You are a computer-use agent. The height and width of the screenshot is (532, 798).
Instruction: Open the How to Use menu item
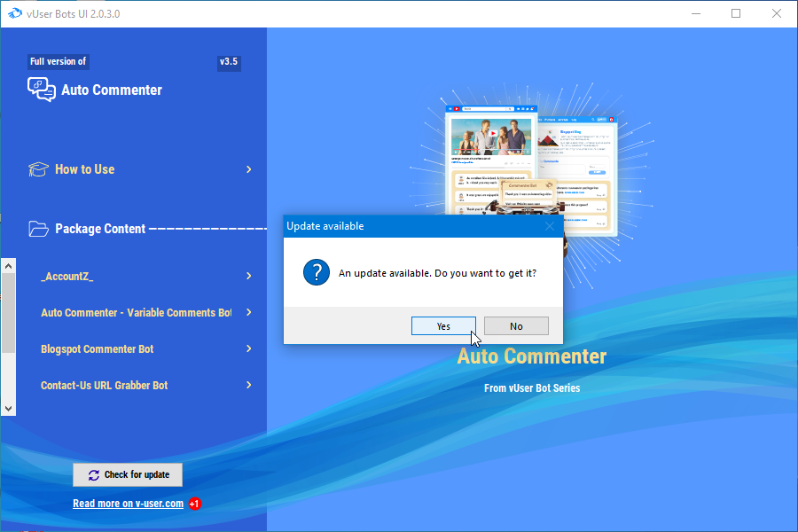point(84,169)
